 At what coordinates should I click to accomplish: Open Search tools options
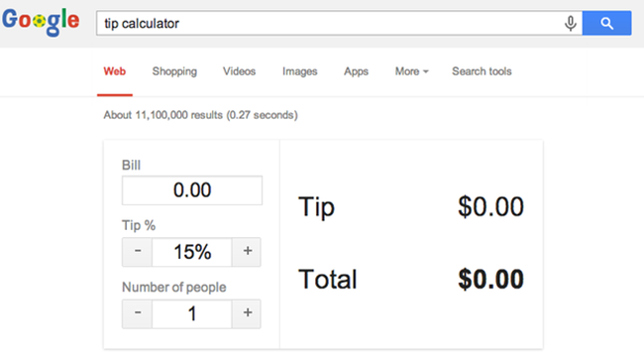[482, 71]
